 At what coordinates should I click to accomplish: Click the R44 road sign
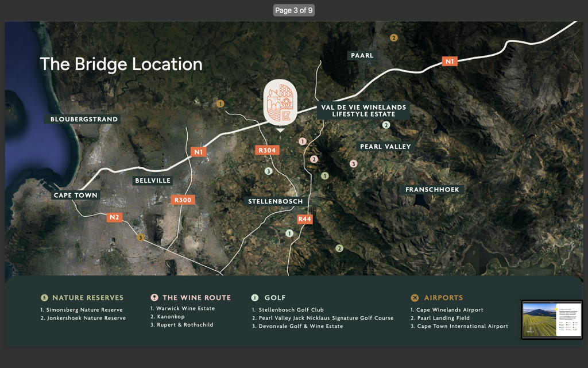coord(304,219)
